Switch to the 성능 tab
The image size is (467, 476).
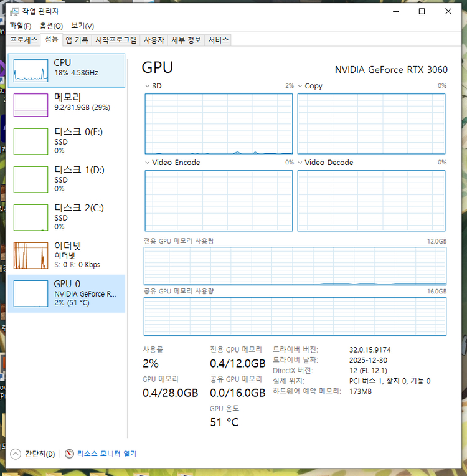[x=51, y=39]
